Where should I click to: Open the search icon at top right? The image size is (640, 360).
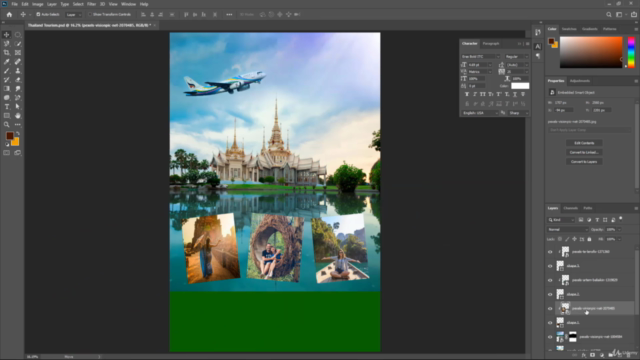click(609, 14)
